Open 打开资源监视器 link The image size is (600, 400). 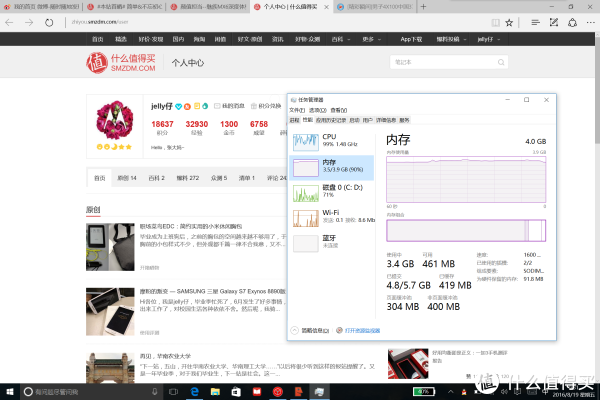pos(362,330)
